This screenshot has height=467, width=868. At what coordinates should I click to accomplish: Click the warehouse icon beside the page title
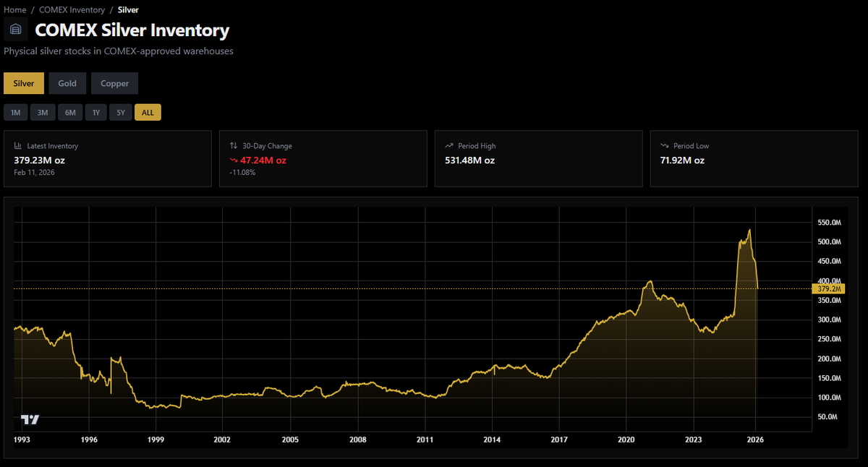pyautogui.click(x=16, y=30)
